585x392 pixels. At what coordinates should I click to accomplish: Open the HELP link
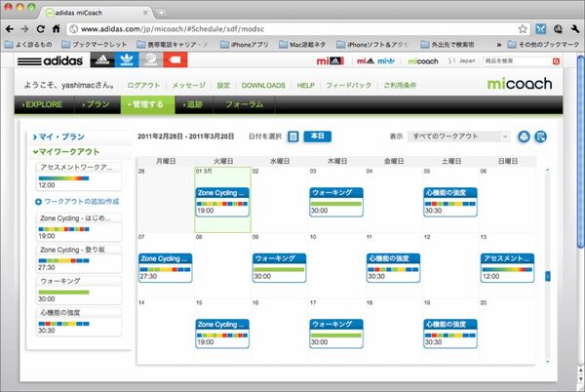click(x=305, y=86)
